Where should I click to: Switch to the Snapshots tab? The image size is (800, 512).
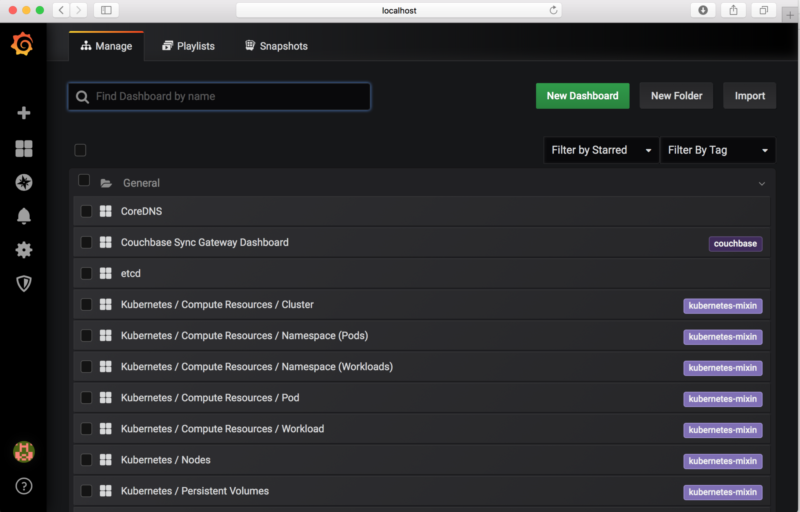276,46
